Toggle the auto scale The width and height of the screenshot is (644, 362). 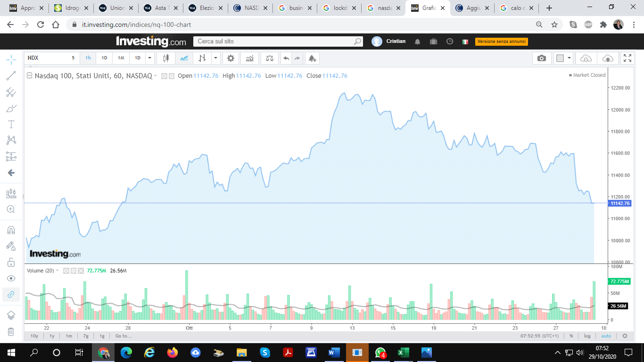point(606,336)
